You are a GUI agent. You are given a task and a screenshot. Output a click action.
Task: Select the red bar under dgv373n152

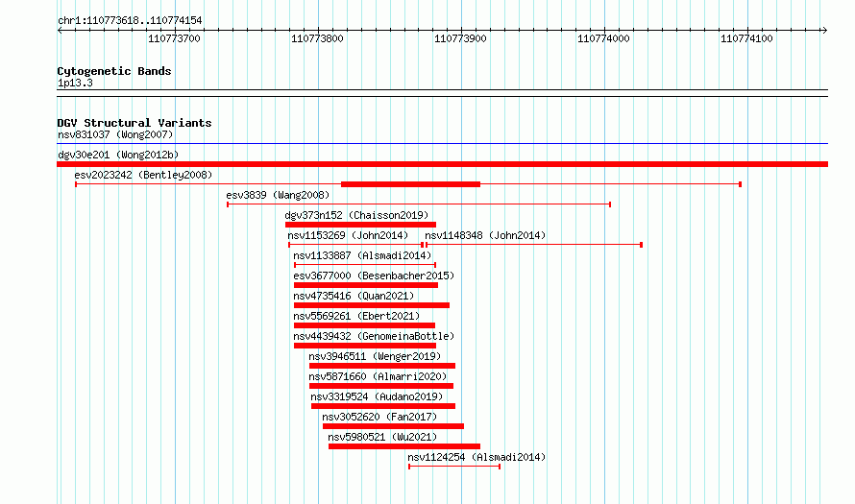[360, 225]
